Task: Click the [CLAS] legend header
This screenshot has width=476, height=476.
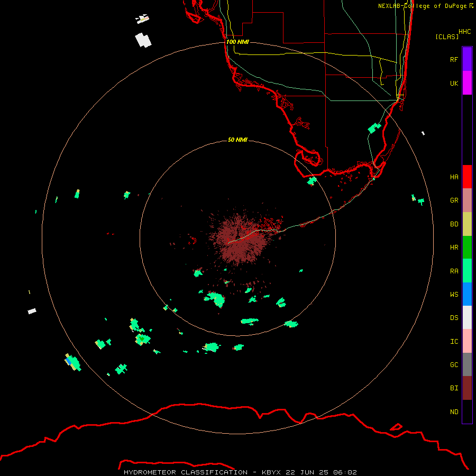Action: [x=447, y=36]
